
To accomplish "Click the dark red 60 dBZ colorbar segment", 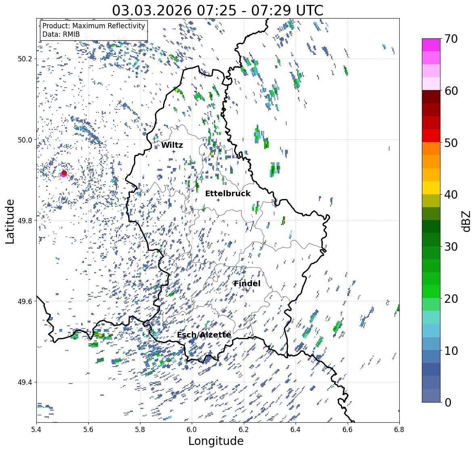I will [x=431, y=97].
